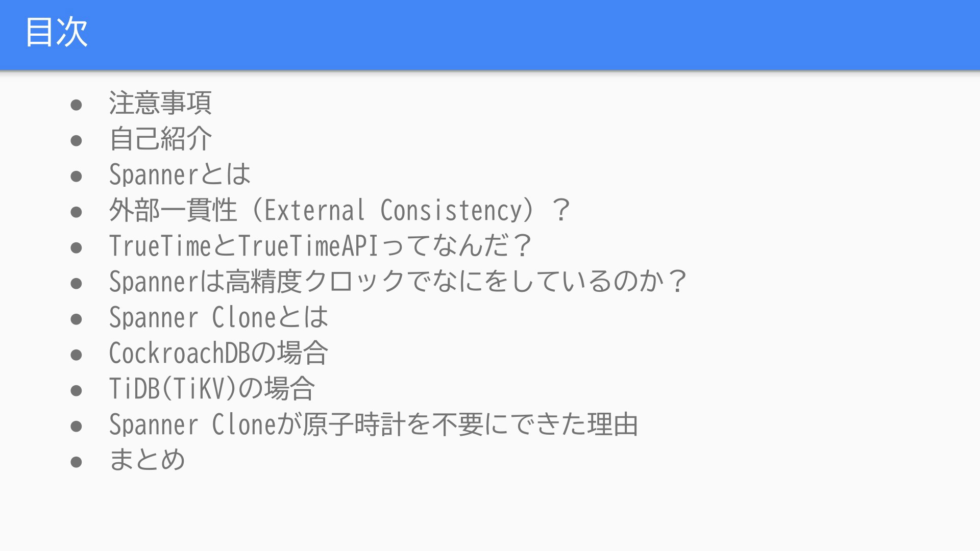Image resolution: width=980 pixels, height=551 pixels.
Task: Click the まとめ bullet item
Action: click(147, 459)
